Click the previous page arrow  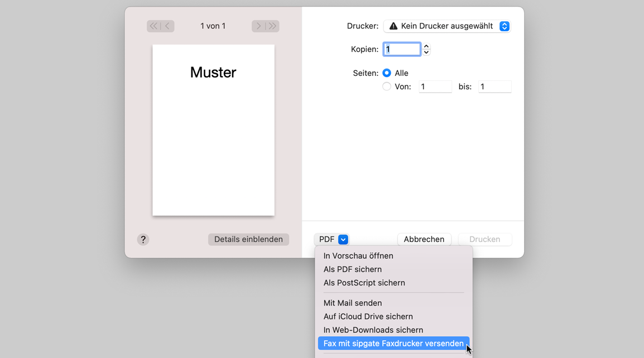pos(167,26)
